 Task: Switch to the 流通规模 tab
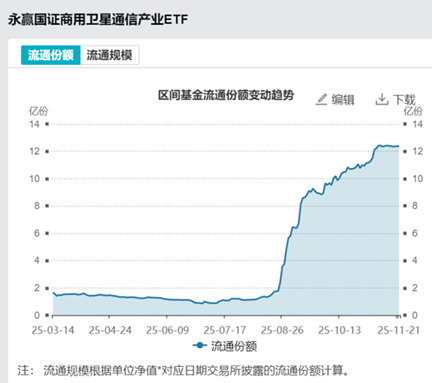pos(110,55)
